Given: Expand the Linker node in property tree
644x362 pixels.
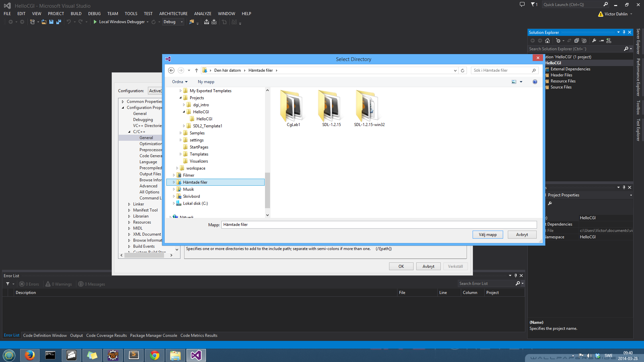Looking at the screenshot, I should pos(129,204).
